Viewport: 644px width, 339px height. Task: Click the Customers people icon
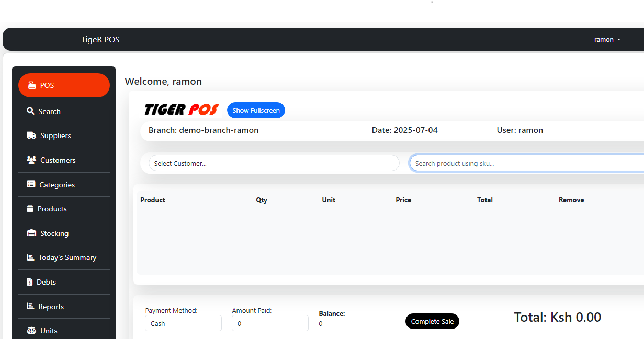click(31, 160)
